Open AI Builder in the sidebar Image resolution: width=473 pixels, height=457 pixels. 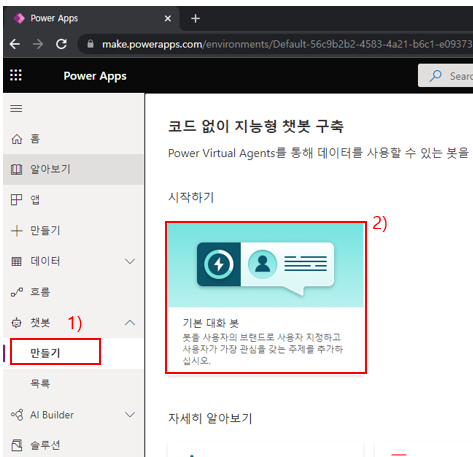click(x=73, y=415)
